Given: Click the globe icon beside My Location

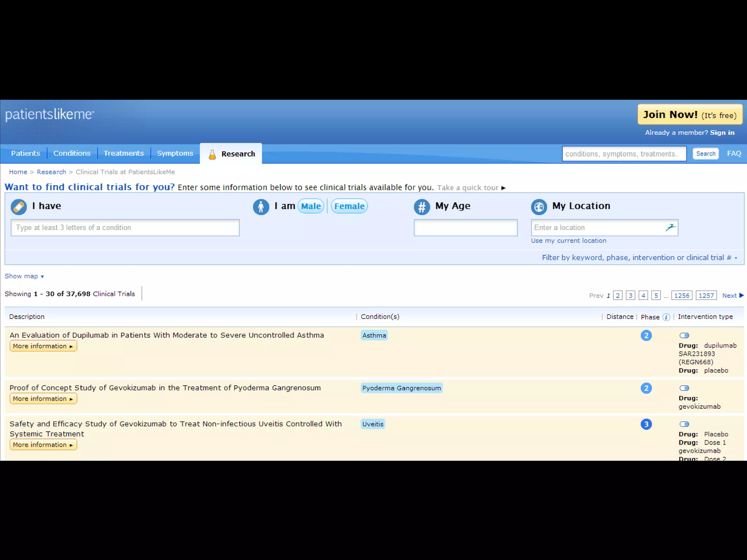Looking at the screenshot, I should 539,207.
